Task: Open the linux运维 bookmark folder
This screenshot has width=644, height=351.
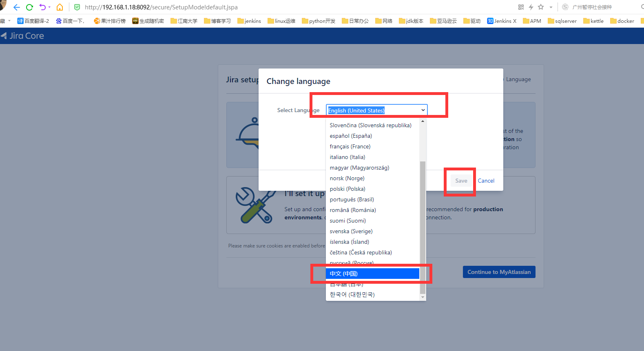Action: coord(281,21)
